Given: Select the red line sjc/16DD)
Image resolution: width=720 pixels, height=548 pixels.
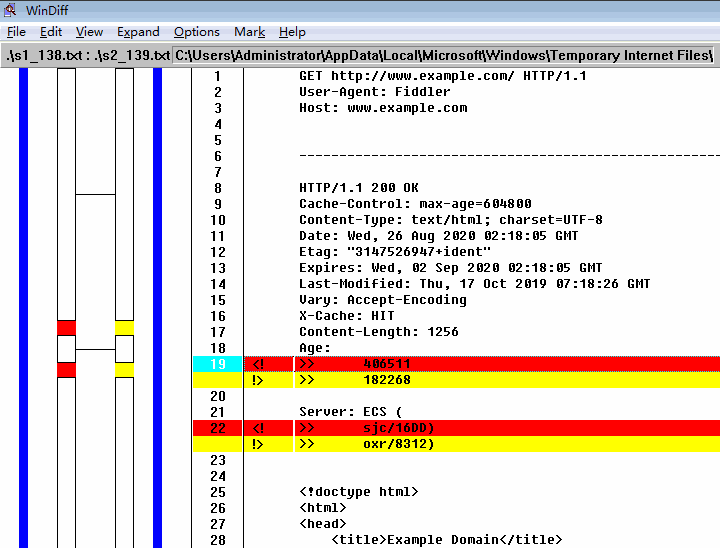Looking at the screenshot, I should coord(507,428).
